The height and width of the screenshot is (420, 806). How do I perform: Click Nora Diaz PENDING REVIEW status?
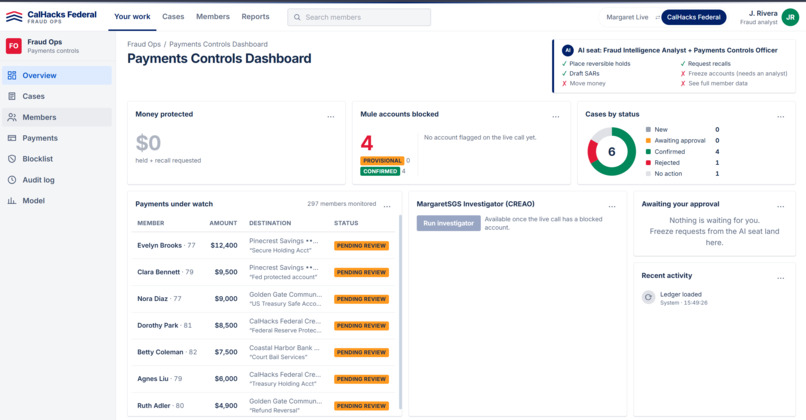(361, 299)
